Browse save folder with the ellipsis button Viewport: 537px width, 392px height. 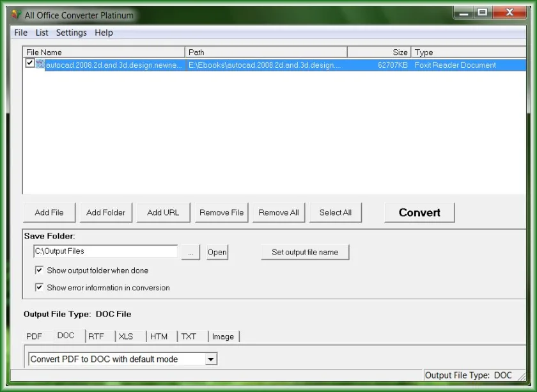[x=191, y=253]
